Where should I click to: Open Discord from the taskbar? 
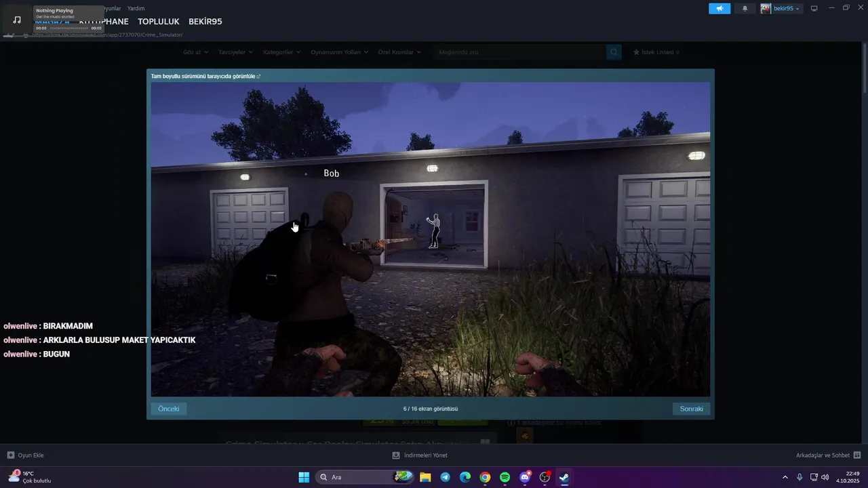point(525,477)
